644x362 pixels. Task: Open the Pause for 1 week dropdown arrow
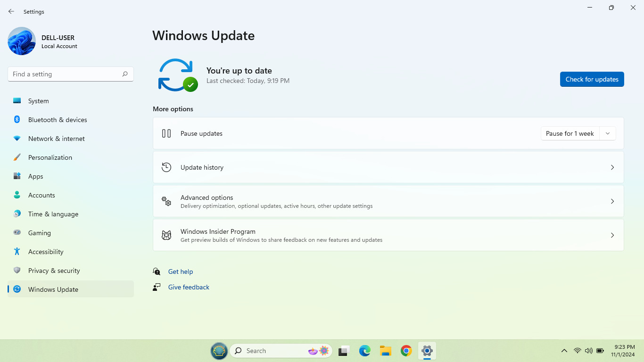click(608, 133)
